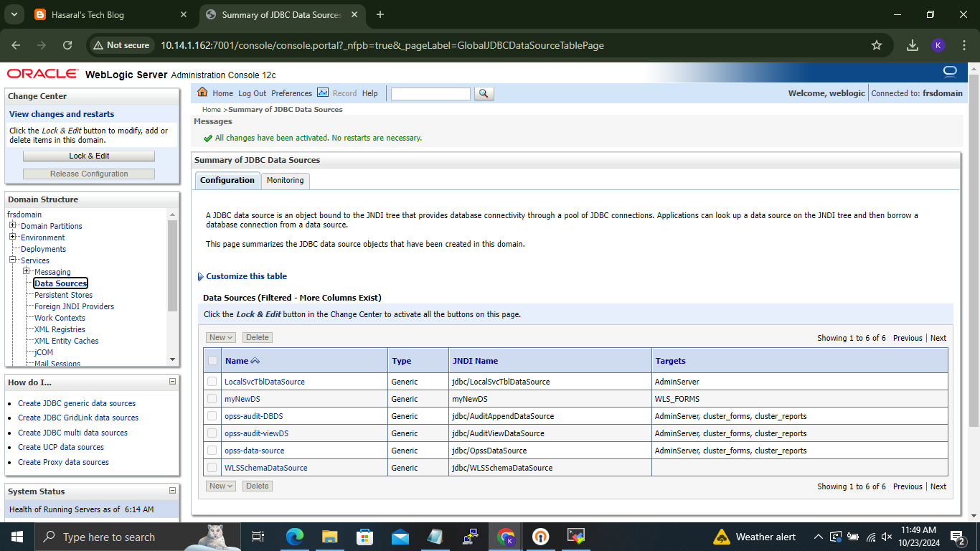Click the Not secure site info badge
Screen dimensions: 980x551
click(x=121, y=45)
